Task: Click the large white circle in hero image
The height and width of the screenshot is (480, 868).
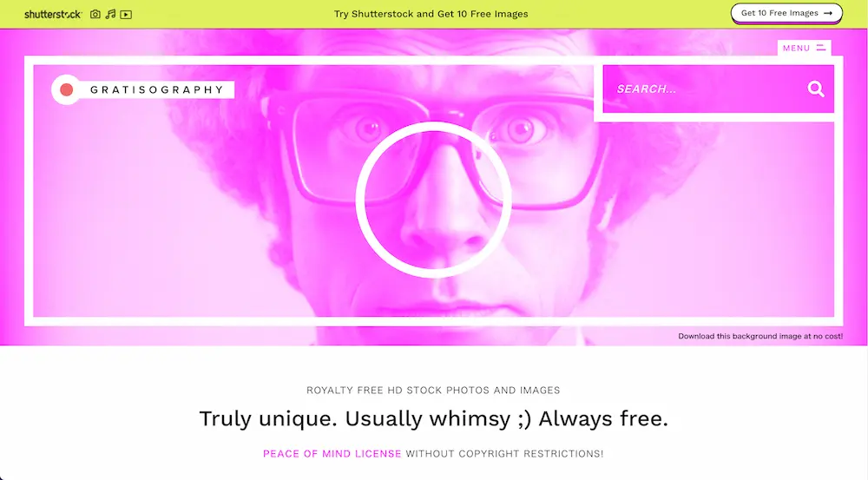Action: [433, 200]
